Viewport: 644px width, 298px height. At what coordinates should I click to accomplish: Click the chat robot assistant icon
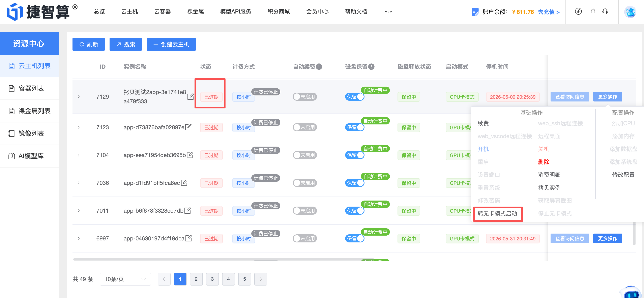(x=631, y=292)
